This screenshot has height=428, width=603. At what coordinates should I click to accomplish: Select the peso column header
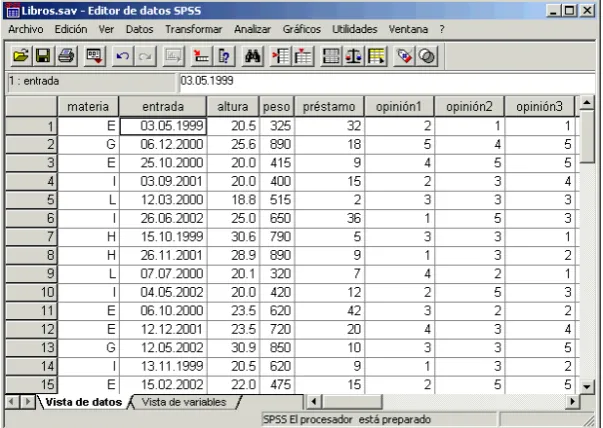277,107
